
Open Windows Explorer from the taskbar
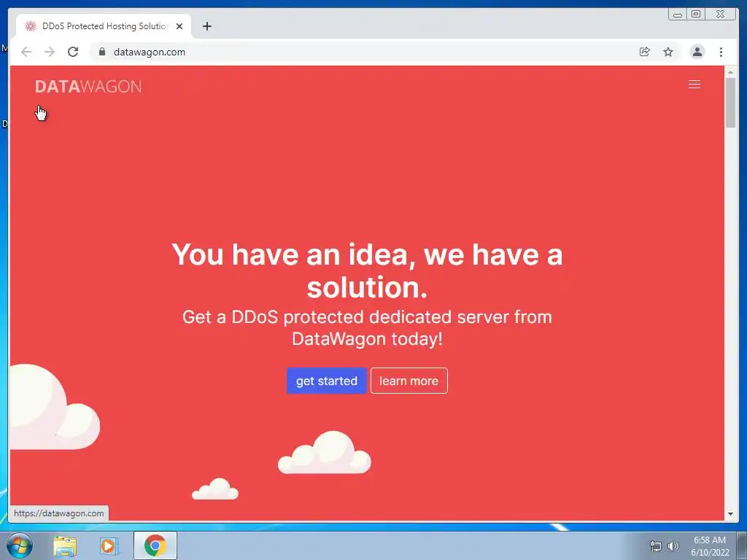65,545
